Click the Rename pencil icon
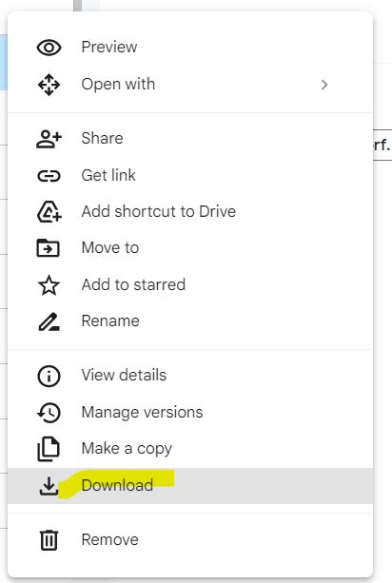The width and height of the screenshot is (392, 583). 49,321
